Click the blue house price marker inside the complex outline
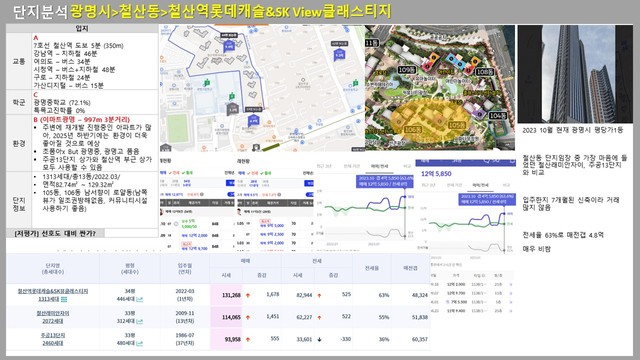 (x=229, y=46)
